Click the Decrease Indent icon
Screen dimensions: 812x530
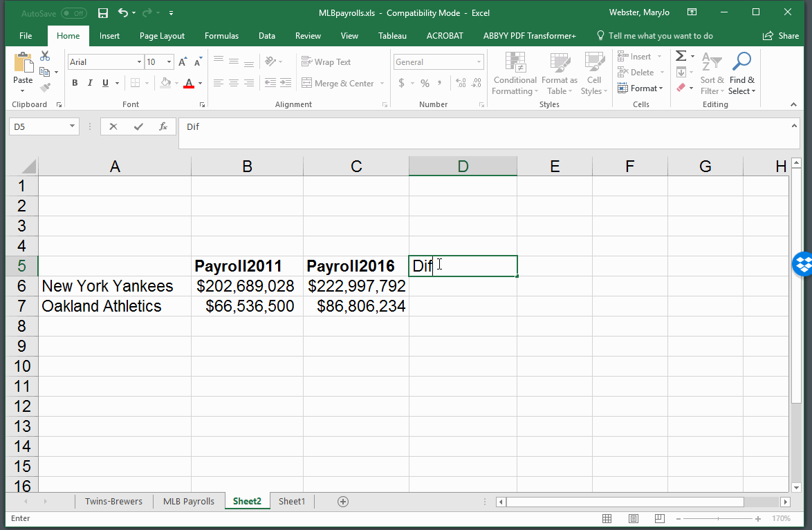tap(270, 83)
